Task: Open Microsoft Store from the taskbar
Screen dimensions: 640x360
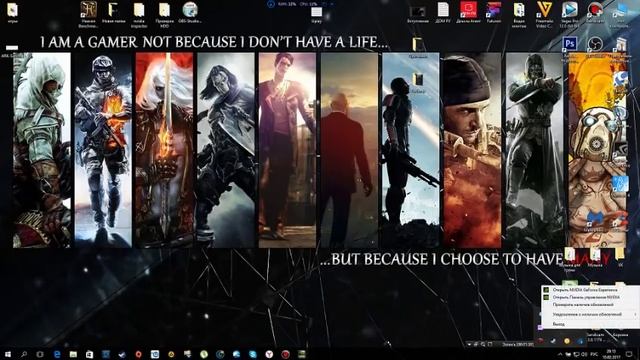Action: pos(89,354)
